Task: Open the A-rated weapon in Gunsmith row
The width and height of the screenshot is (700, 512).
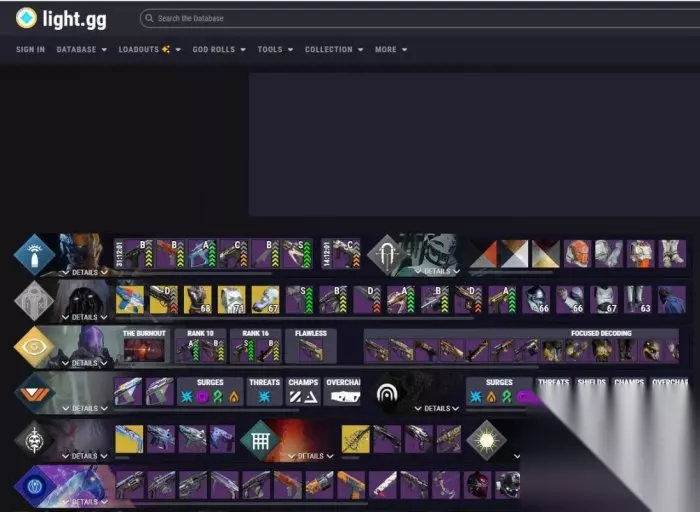Action: coord(203,254)
